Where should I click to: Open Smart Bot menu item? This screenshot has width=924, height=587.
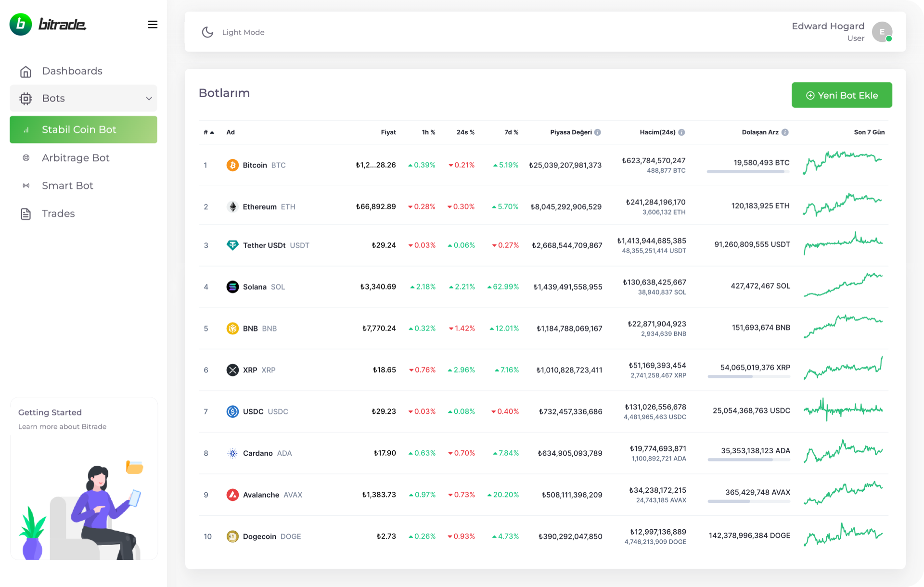67,186
